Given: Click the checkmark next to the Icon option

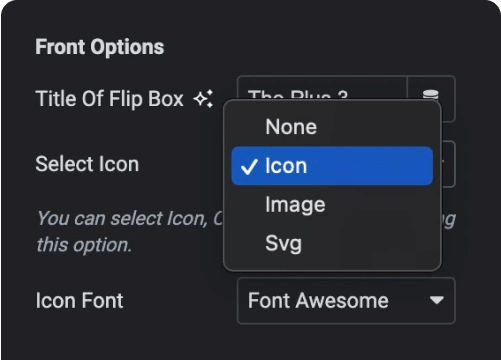Looking at the screenshot, I should (249, 166).
